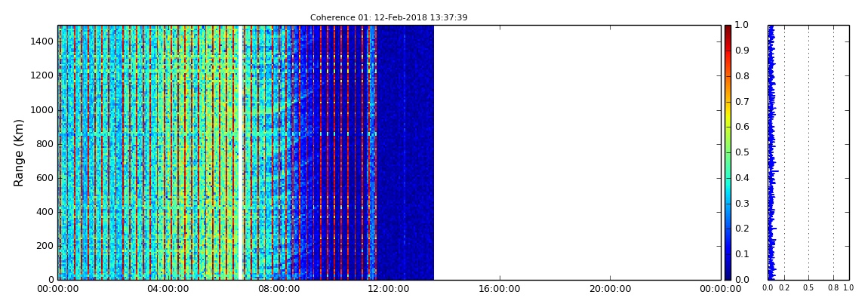The width and height of the screenshot is (868, 307).
Task: Click the white vertical data gap in the heatmap
Action: [x=241, y=152]
